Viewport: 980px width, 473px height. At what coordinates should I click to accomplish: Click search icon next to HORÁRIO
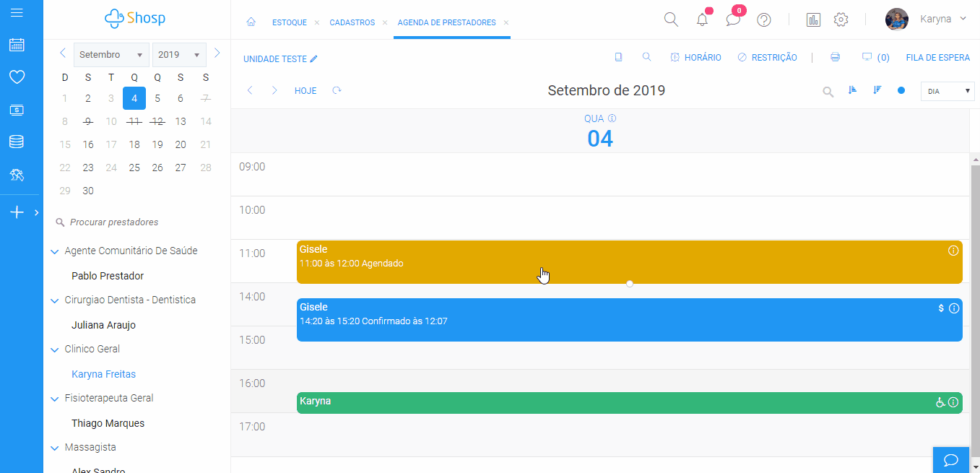[x=646, y=57]
